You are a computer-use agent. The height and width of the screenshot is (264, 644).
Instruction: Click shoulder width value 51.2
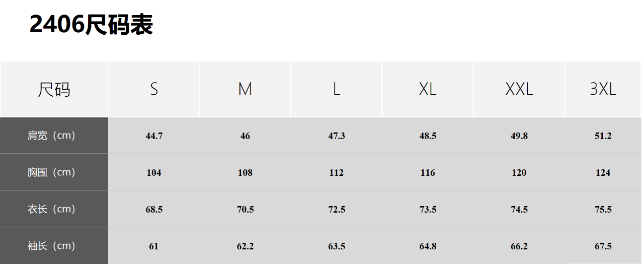coord(603,136)
